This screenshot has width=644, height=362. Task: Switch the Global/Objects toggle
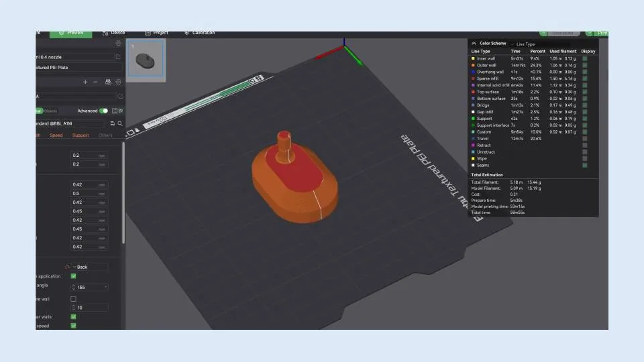tap(47, 111)
